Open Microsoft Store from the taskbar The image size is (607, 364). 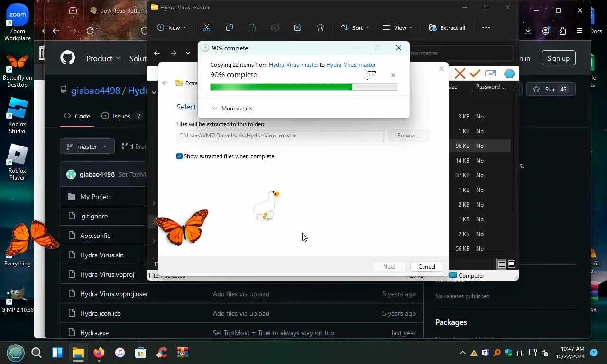point(140,353)
